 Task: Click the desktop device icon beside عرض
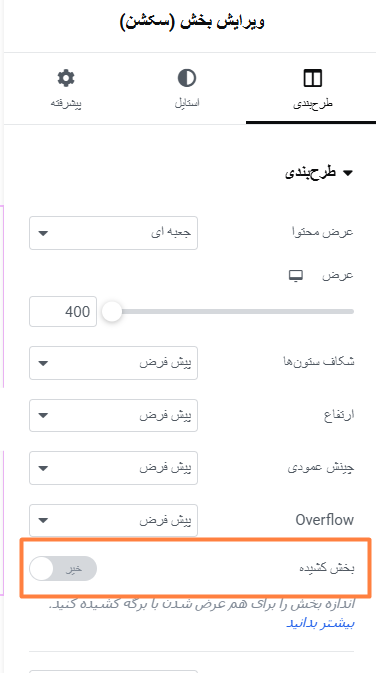point(295,276)
